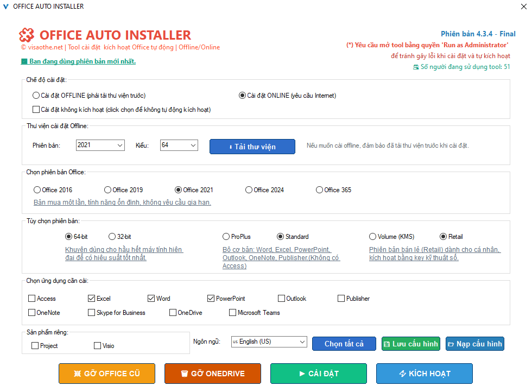Click the red Office Auto Installer logo icon
This screenshot has height=392, width=532.
(27, 35)
